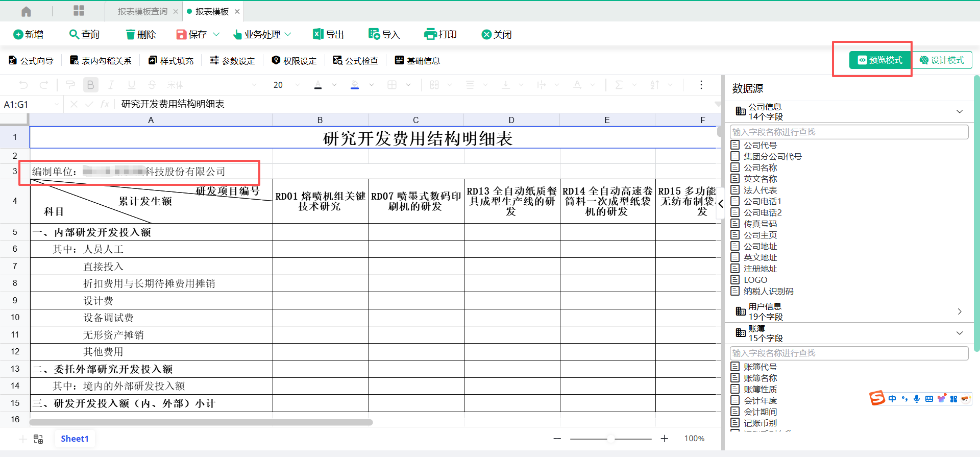Switch to 设计模式 design mode
Viewport: 980px width, 457px height.
click(x=942, y=60)
